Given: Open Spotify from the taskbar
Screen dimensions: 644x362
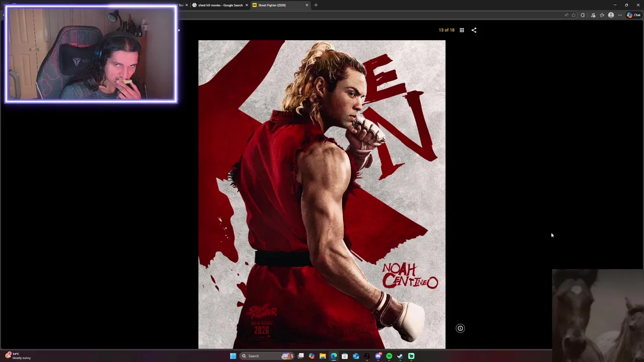Looking at the screenshot, I should 389,356.
